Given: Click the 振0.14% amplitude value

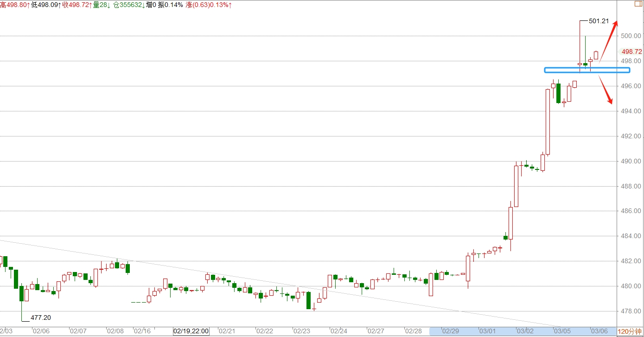Looking at the screenshot, I should (171, 5).
